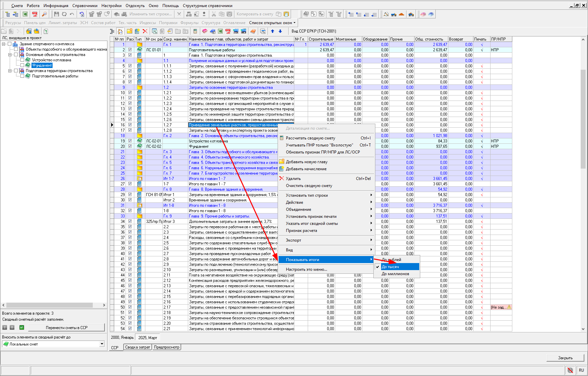The image size is (588, 376).
Task: Click the red X delete icon above the table
Action: [x=145, y=31]
